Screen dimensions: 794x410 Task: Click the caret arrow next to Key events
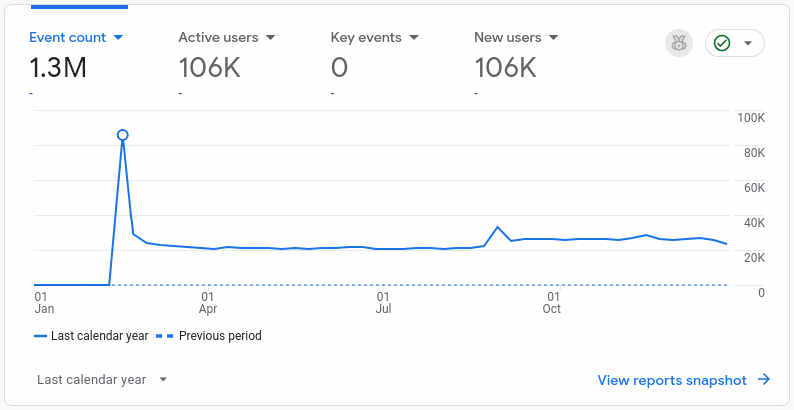[x=414, y=38]
